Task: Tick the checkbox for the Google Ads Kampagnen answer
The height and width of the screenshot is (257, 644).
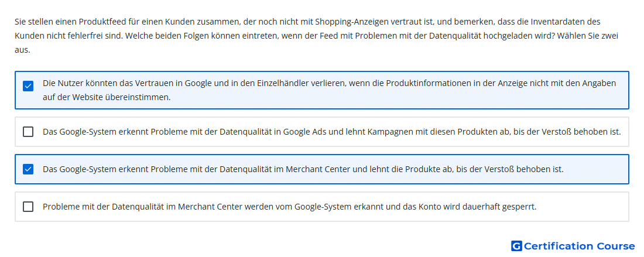Action: point(28,132)
